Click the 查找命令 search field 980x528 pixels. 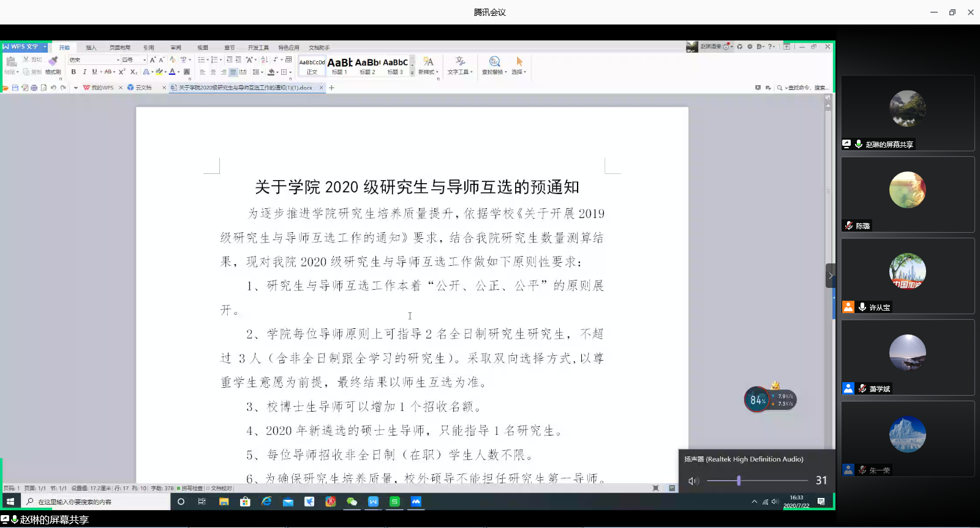point(804,88)
